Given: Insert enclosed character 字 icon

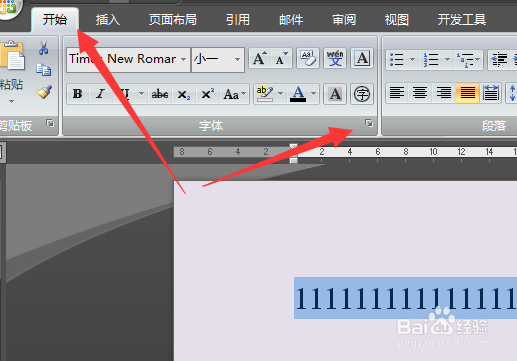Looking at the screenshot, I should (362, 94).
